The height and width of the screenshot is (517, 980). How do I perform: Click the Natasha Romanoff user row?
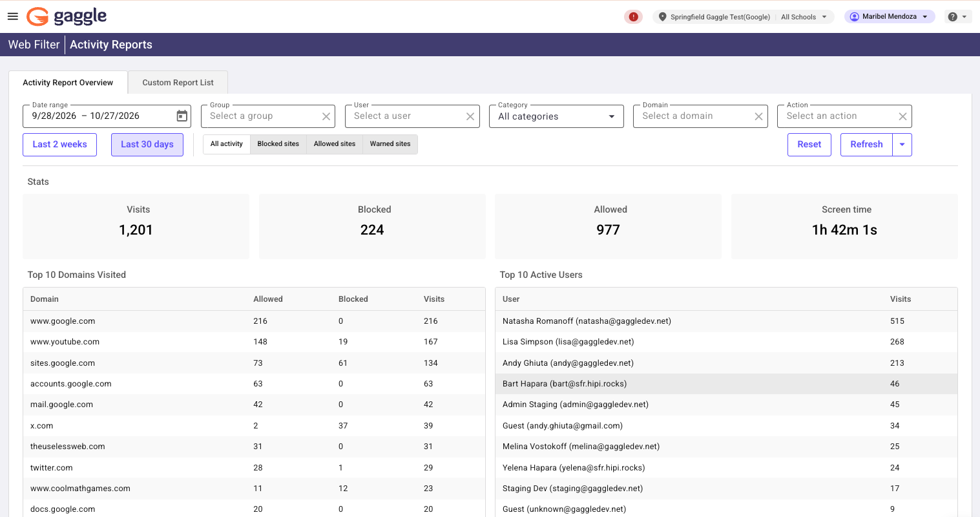coord(726,321)
